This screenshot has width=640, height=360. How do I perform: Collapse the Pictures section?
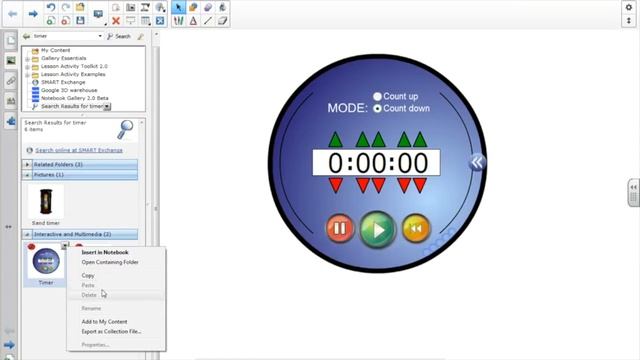(27, 175)
